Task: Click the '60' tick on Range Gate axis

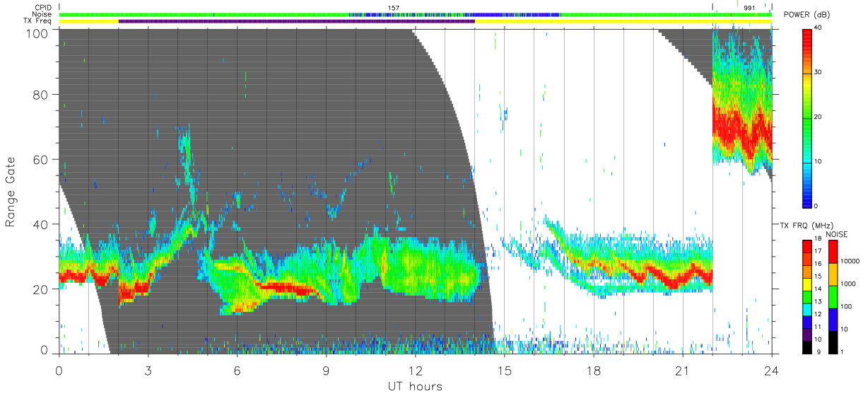Action: point(42,159)
